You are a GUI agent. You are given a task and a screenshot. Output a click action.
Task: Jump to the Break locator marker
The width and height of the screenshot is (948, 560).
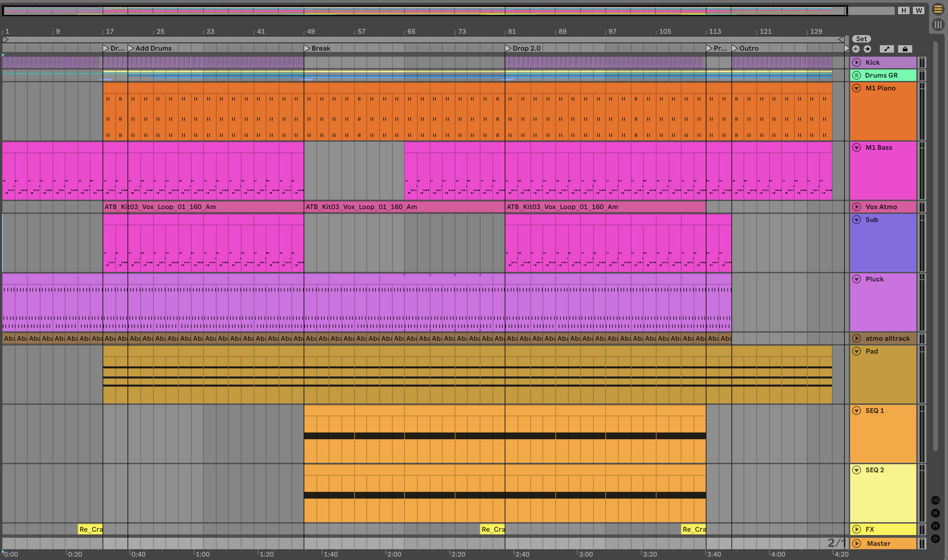coord(307,48)
